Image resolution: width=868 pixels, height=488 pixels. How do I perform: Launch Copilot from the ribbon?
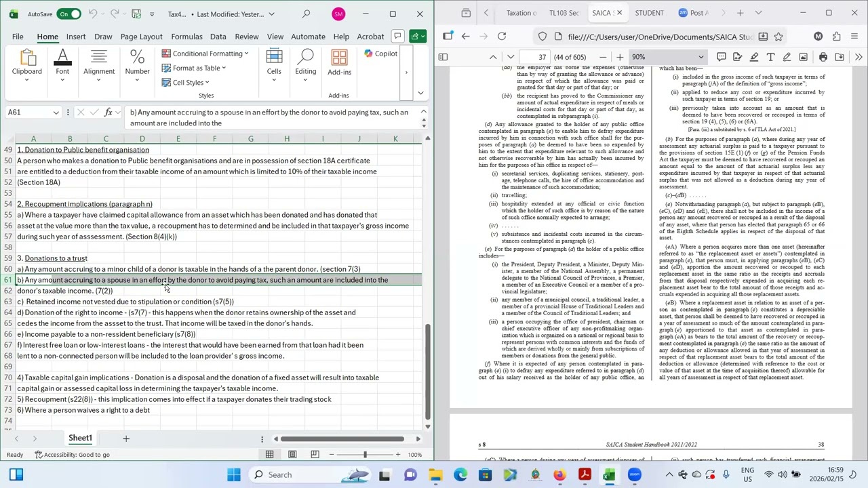[380, 54]
